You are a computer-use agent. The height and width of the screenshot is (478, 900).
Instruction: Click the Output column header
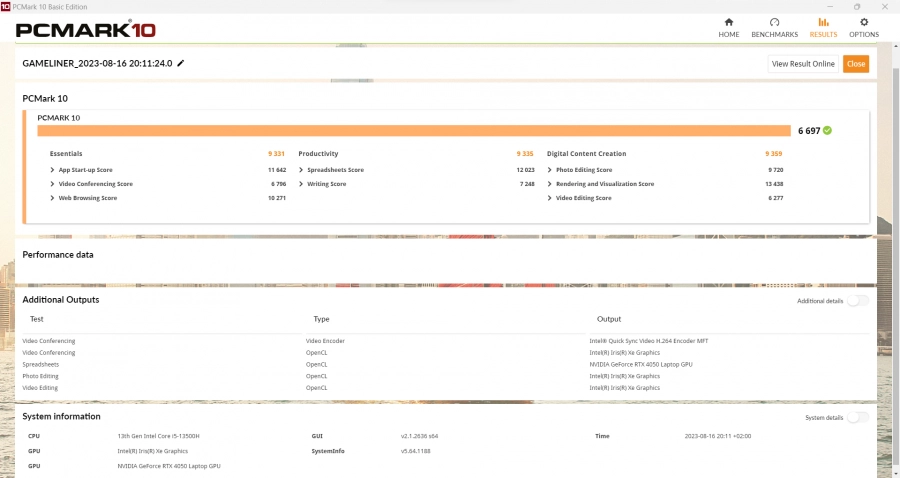[609, 319]
